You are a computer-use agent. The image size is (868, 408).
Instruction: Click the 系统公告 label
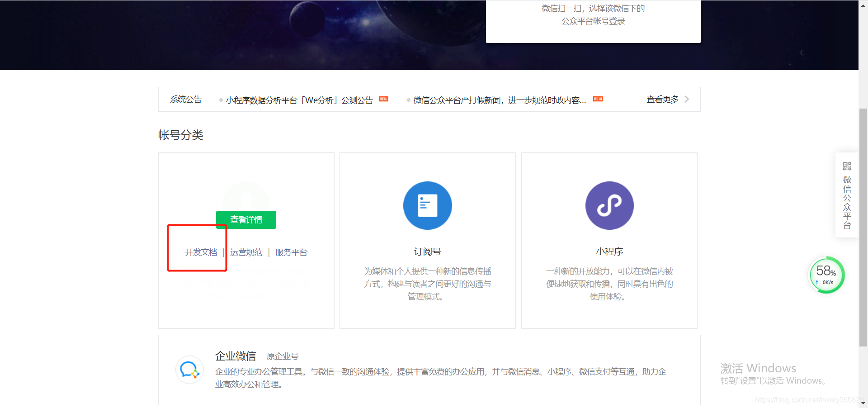click(x=186, y=100)
